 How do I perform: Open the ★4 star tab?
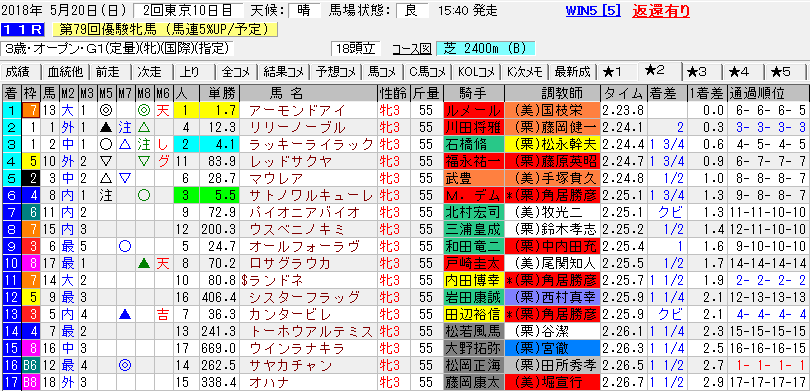tap(743, 72)
